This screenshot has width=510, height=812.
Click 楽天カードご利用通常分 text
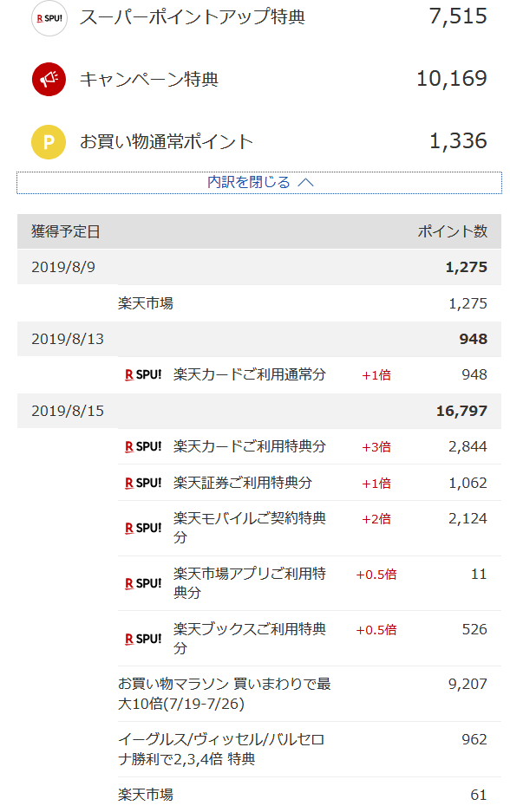(249, 374)
